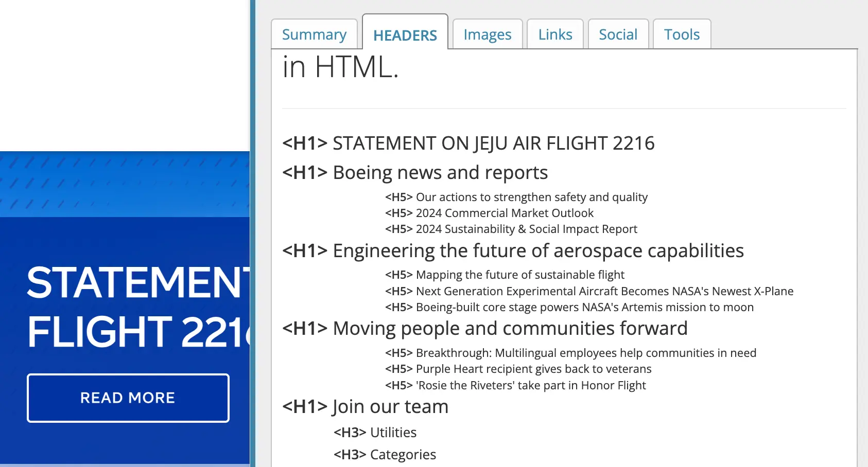The height and width of the screenshot is (467, 868).
Task: Click the READ MORE button
Action: coord(128,398)
